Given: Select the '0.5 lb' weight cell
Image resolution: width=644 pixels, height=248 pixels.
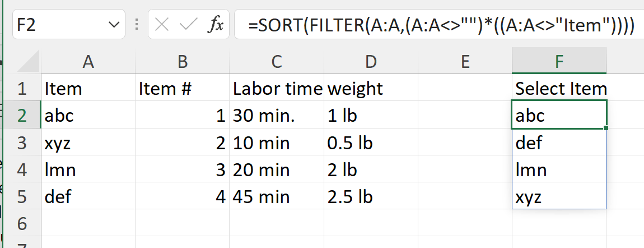Looking at the screenshot, I should [x=370, y=143].
